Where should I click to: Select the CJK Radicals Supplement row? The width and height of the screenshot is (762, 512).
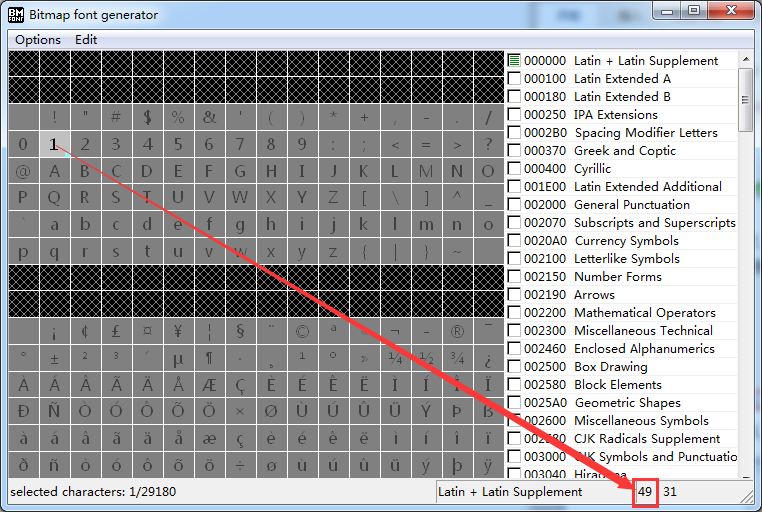tap(622, 438)
